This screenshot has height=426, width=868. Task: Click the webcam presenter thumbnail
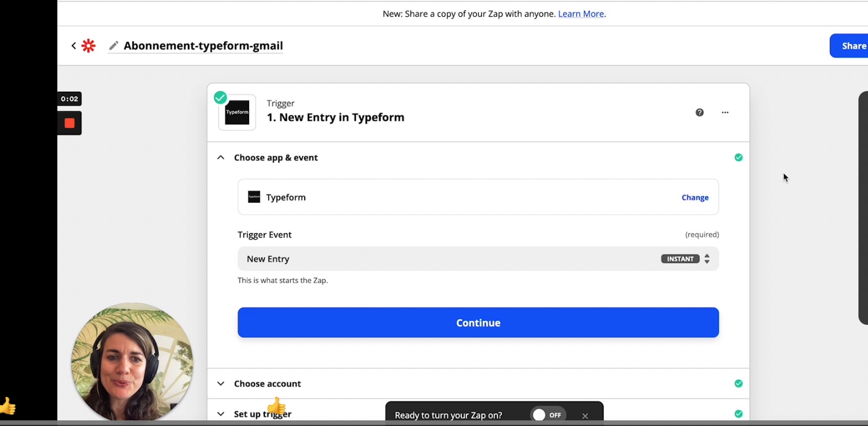point(132,361)
